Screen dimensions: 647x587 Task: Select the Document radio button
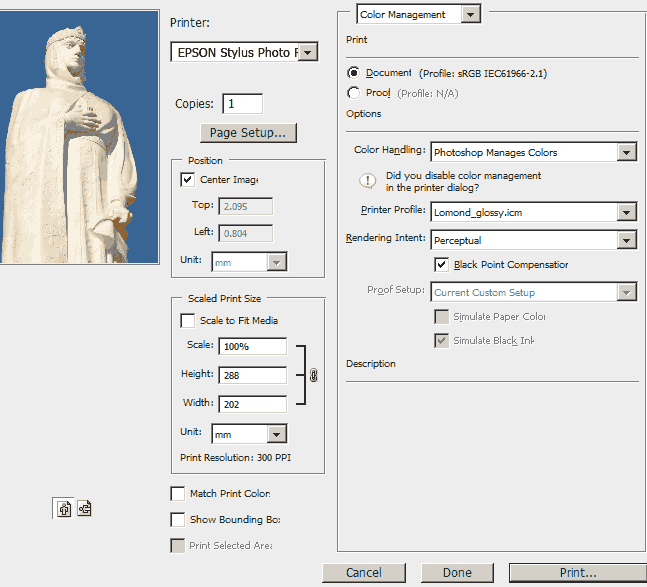(x=353, y=73)
